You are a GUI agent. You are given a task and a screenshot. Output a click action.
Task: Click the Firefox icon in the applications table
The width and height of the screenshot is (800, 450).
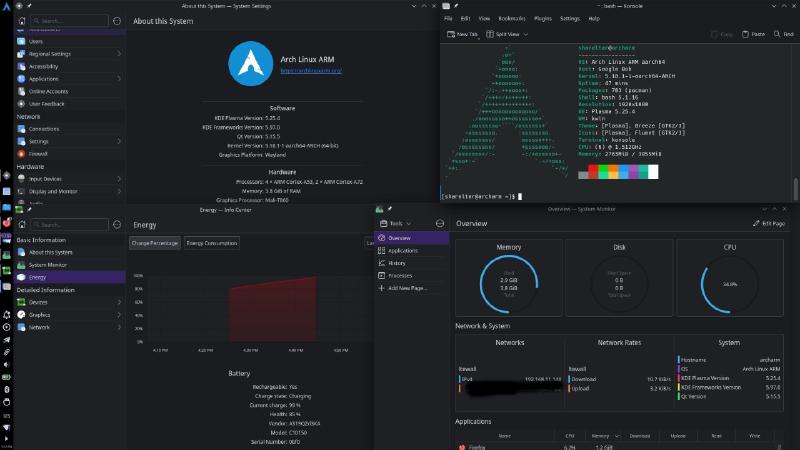pyautogui.click(x=462, y=447)
